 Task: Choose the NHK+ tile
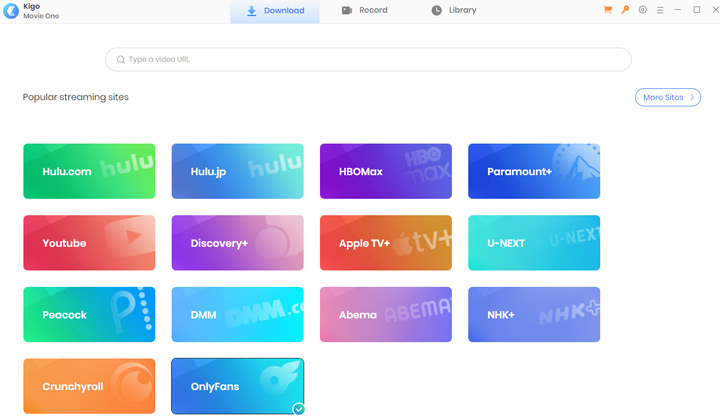(534, 315)
